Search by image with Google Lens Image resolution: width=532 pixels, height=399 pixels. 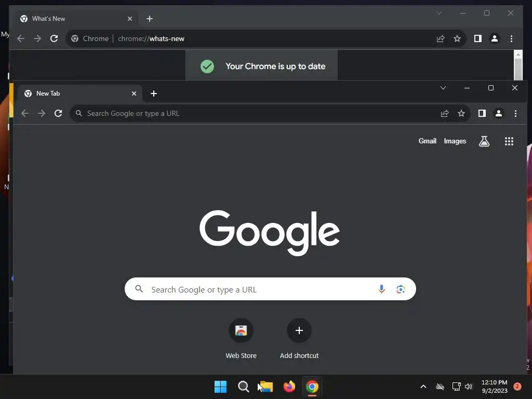click(401, 289)
